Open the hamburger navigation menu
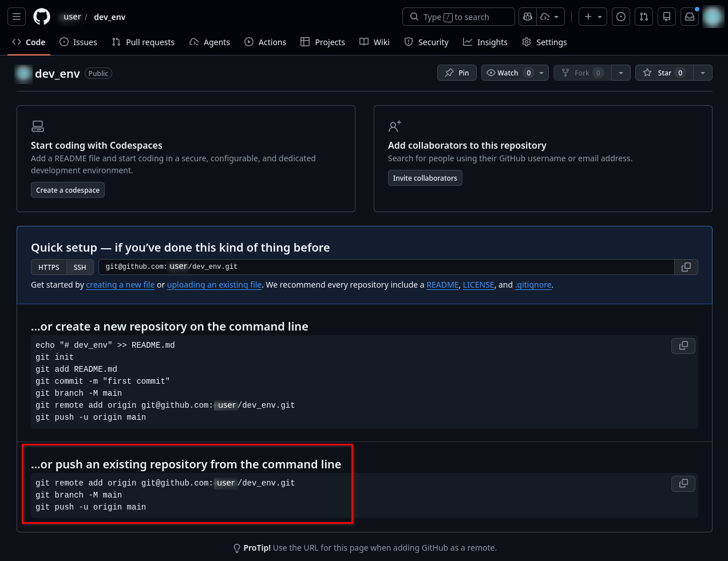The width and height of the screenshot is (728, 561). coord(17,17)
